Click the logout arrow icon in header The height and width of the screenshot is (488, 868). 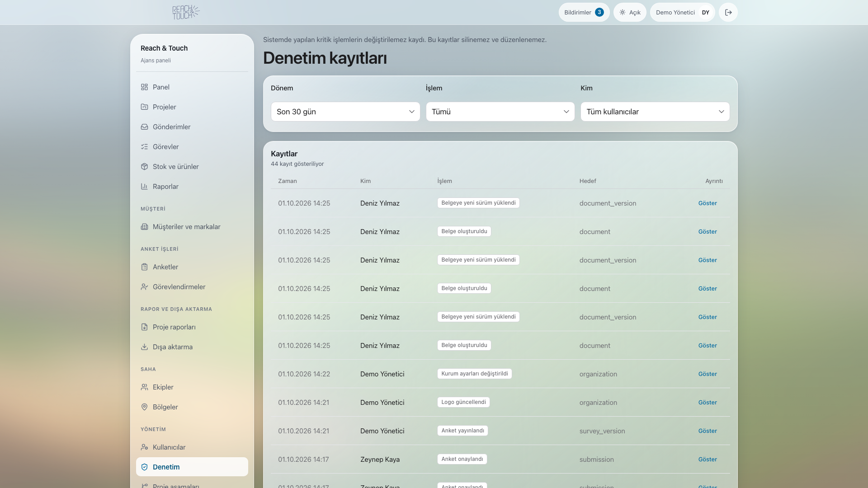click(728, 12)
